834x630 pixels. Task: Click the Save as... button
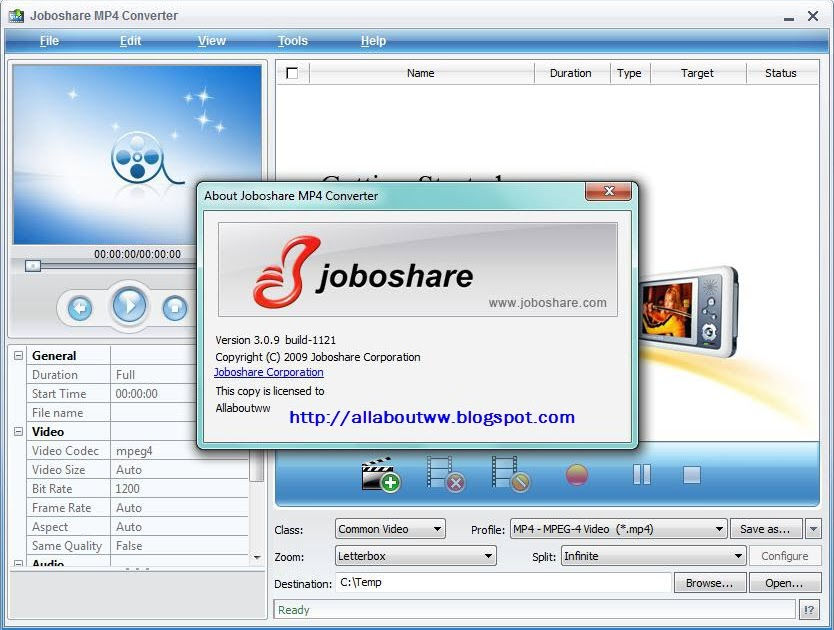click(x=766, y=529)
